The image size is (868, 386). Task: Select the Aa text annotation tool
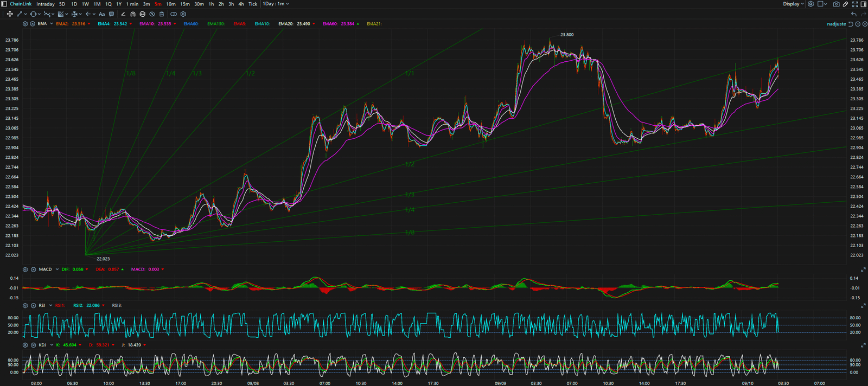[x=101, y=14]
